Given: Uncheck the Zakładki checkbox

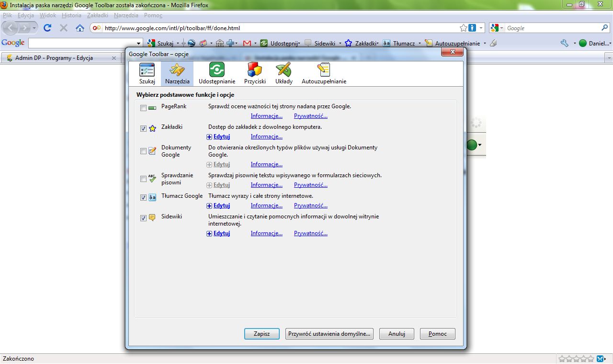Looking at the screenshot, I should 143,129.
